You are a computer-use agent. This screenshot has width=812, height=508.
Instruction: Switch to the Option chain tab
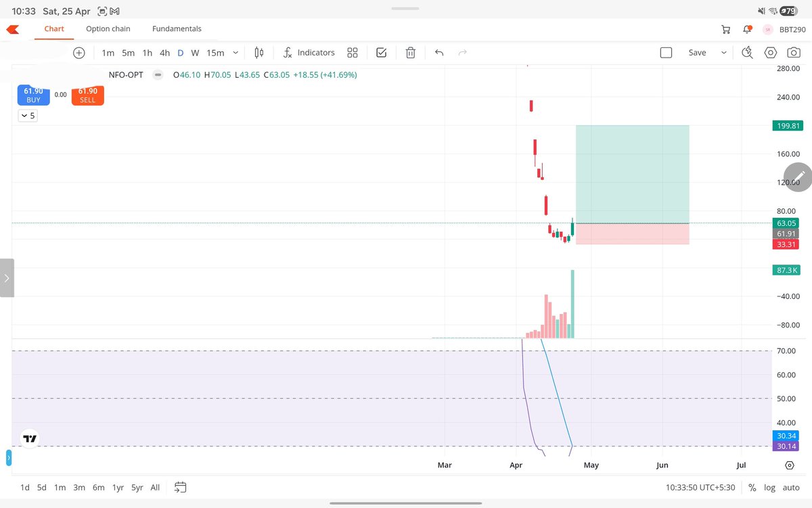(x=108, y=28)
